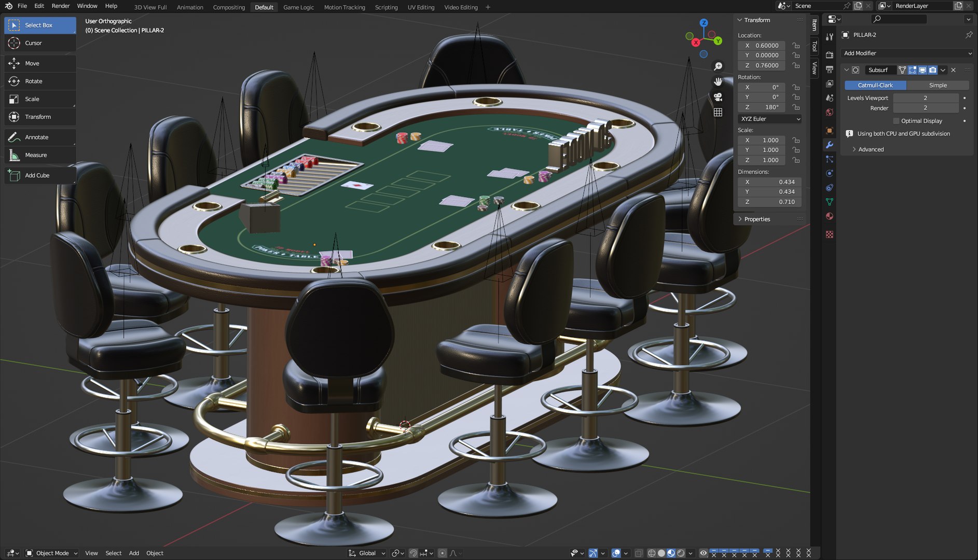Activate the Move tool
The image size is (978, 560).
[x=40, y=63]
